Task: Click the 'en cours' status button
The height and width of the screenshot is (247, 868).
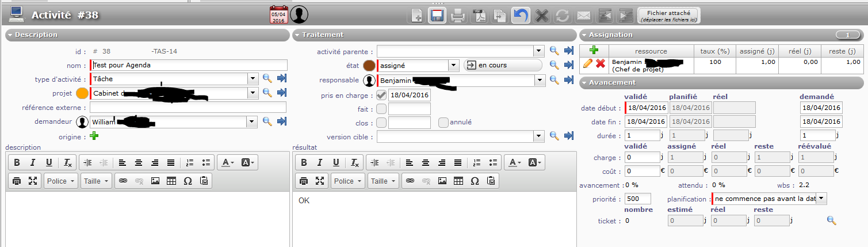Action: pyautogui.click(x=503, y=65)
